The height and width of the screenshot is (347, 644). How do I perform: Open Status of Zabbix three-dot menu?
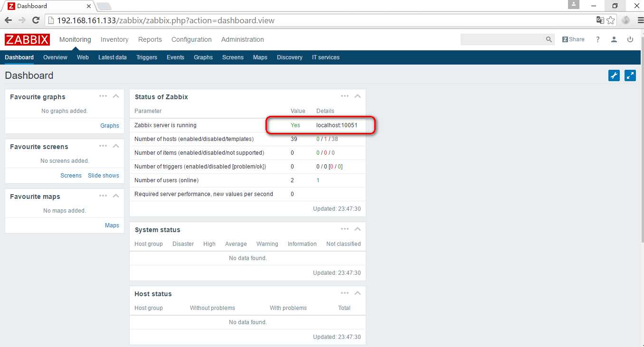pos(345,96)
